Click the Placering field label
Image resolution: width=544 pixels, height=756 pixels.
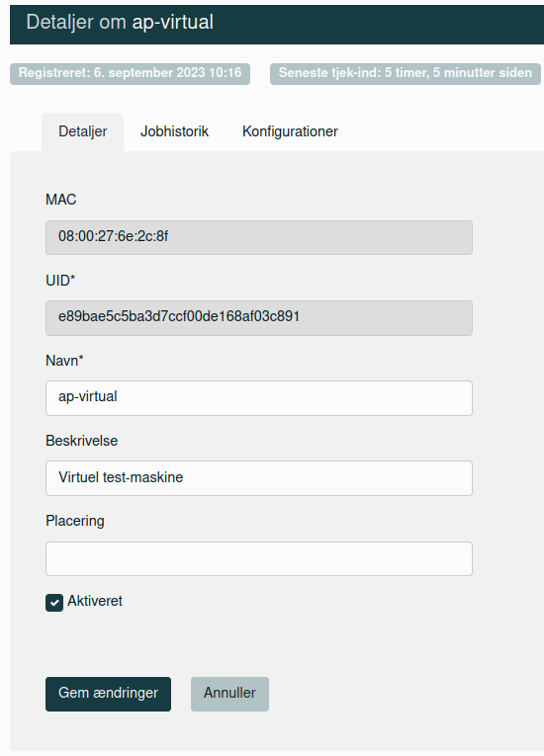point(75,521)
